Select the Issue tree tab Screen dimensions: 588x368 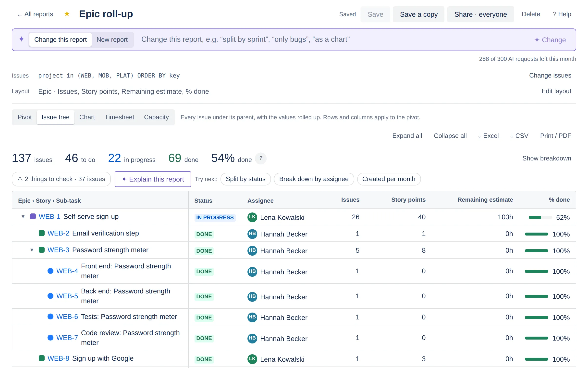[56, 117]
